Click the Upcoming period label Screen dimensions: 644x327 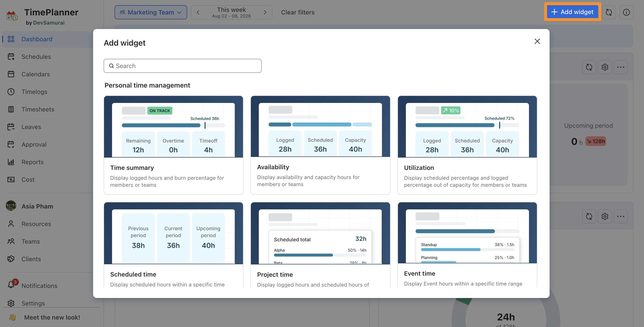point(588,126)
